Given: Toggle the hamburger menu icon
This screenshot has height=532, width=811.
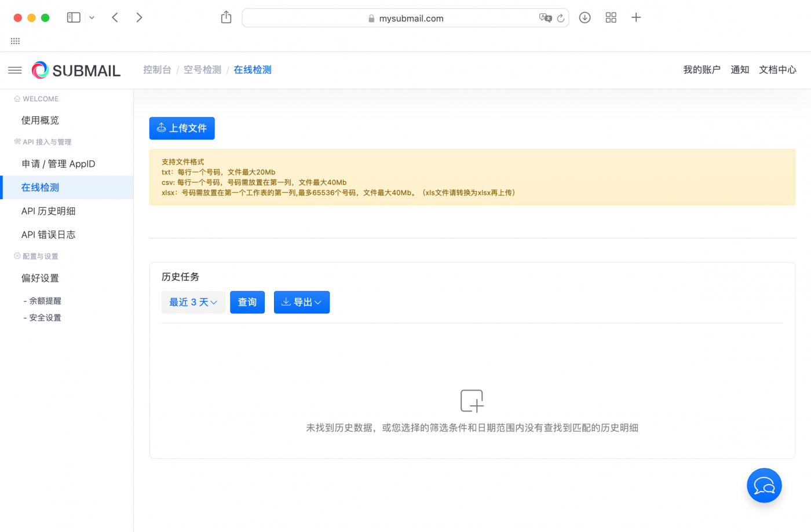Looking at the screenshot, I should [x=15, y=70].
